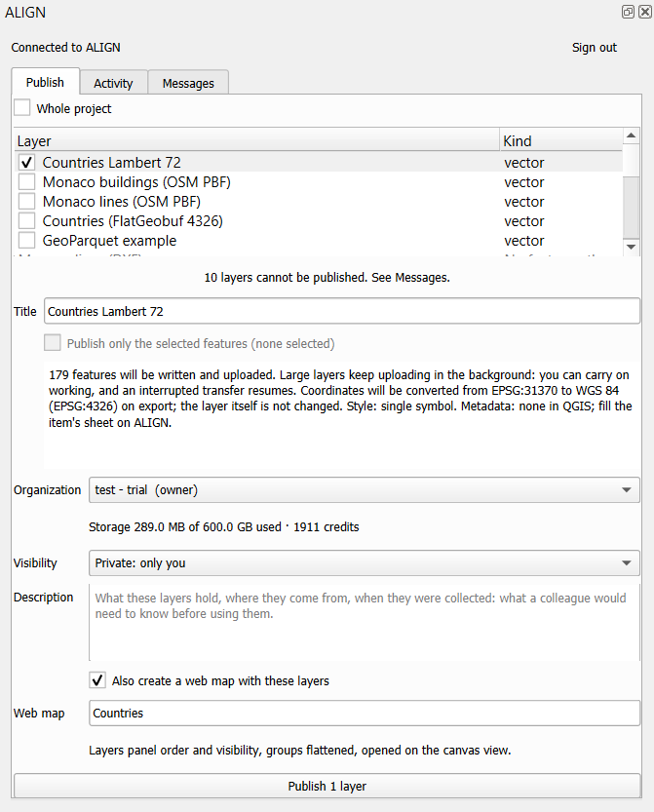Click the 'Connected to ALIGN' status text
Viewport: 654px width, 812px height.
point(65,48)
